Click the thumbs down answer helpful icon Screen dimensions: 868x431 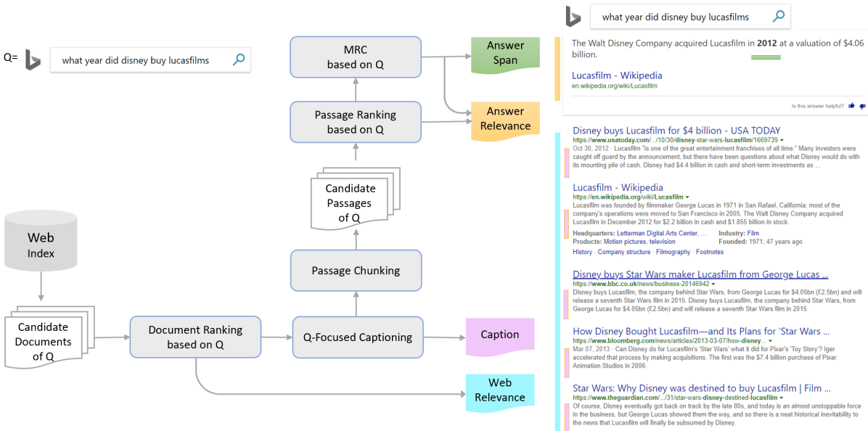pos(862,106)
